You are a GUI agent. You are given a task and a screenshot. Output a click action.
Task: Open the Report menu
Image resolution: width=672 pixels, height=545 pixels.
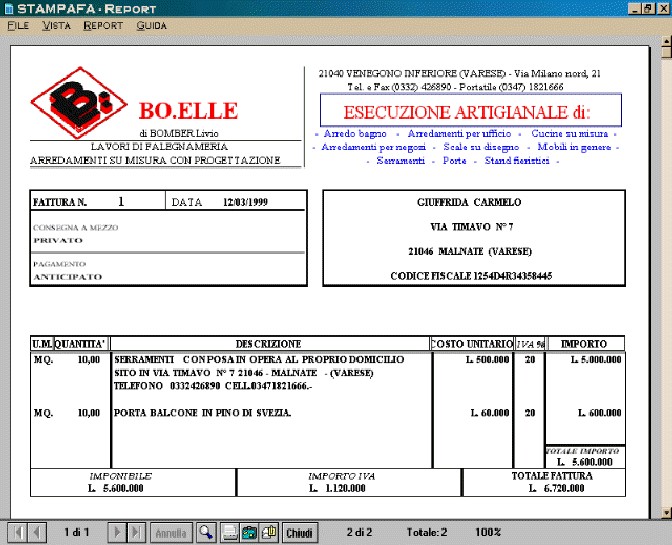point(103,25)
